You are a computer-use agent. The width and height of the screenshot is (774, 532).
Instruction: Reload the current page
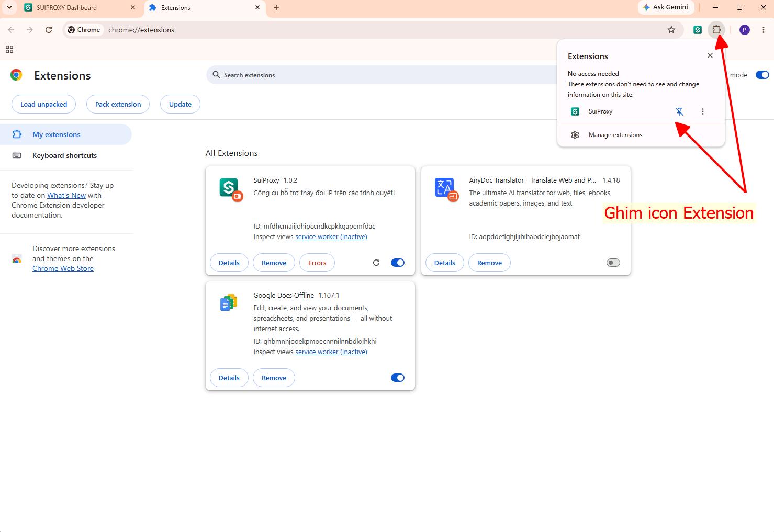(49, 30)
